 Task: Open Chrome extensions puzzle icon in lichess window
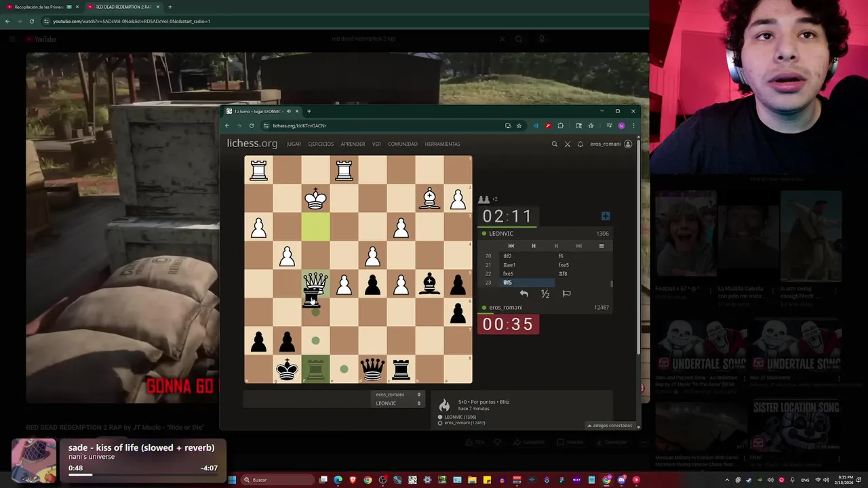(x=560, y=125)
